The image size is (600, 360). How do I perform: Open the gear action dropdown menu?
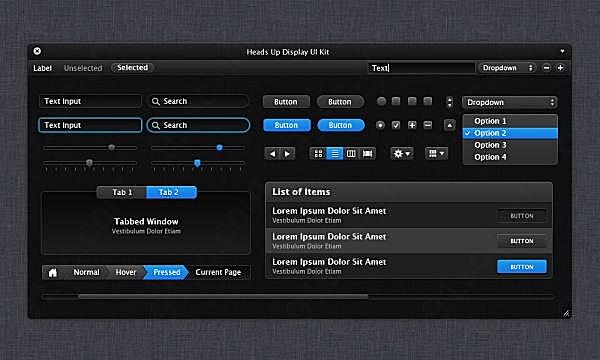(x=402, y=154)
